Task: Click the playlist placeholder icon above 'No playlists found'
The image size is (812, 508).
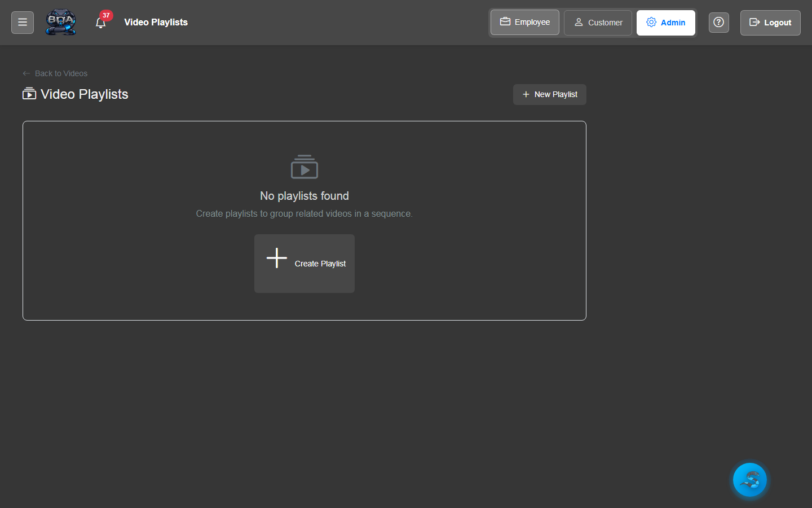Action: [x=304, y=167]
